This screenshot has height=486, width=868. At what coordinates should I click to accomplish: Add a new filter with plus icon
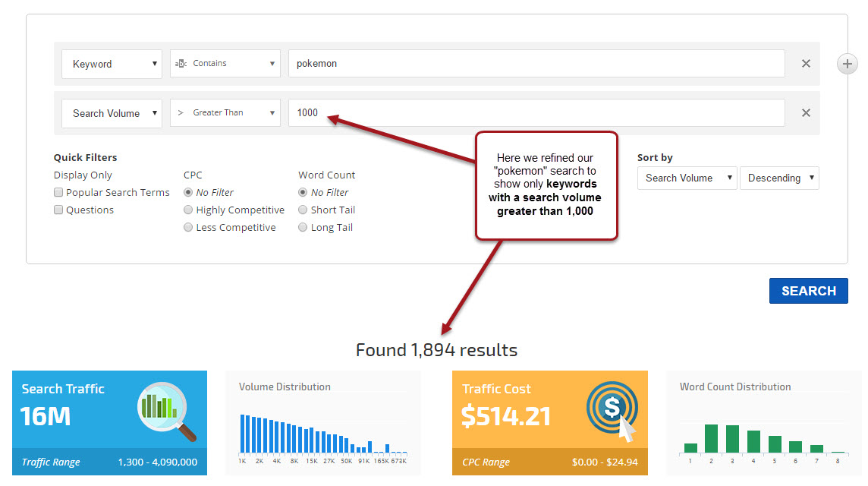[x=847, y=64]
